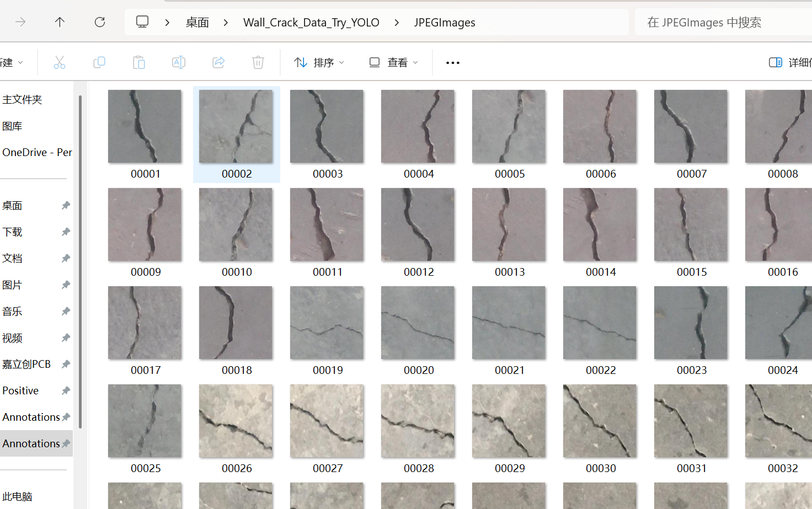Screen dimensions: 812x509
Task: Select image thumbnail 00026
Action: pos(236,421)
